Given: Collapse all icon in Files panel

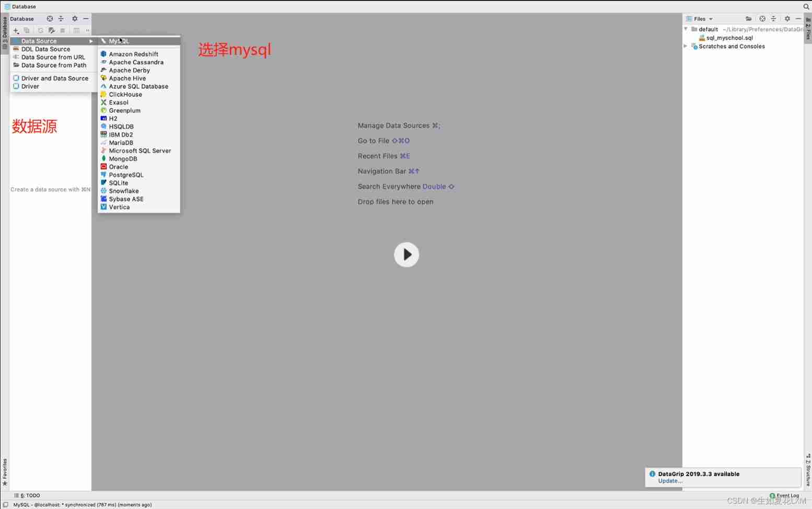Looking at the screenshot, I should (774, 18).
